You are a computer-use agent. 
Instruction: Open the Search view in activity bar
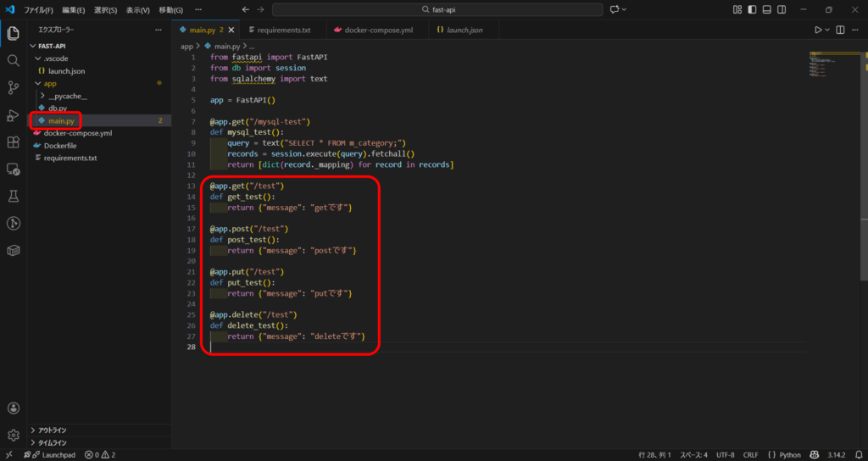tap(14, 61)
